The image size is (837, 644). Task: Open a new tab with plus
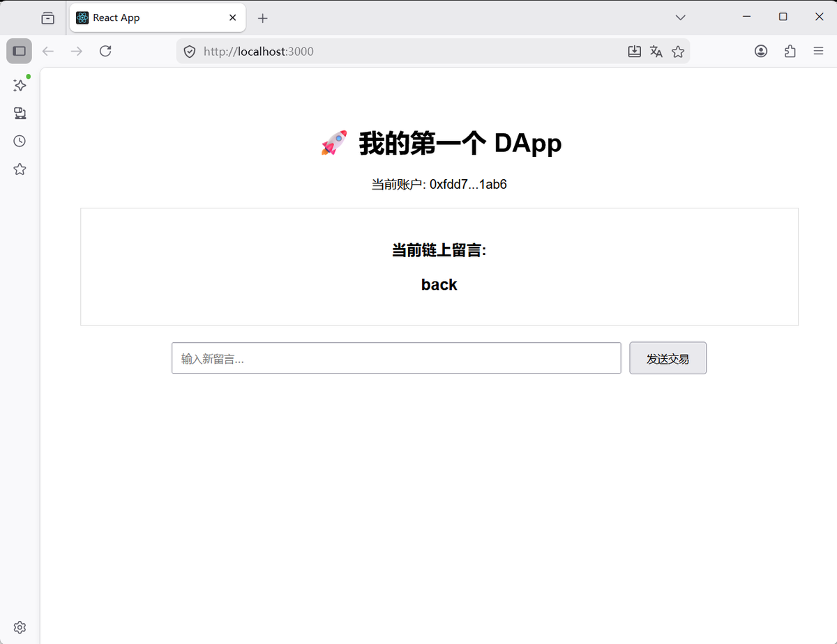coord(262,18)
